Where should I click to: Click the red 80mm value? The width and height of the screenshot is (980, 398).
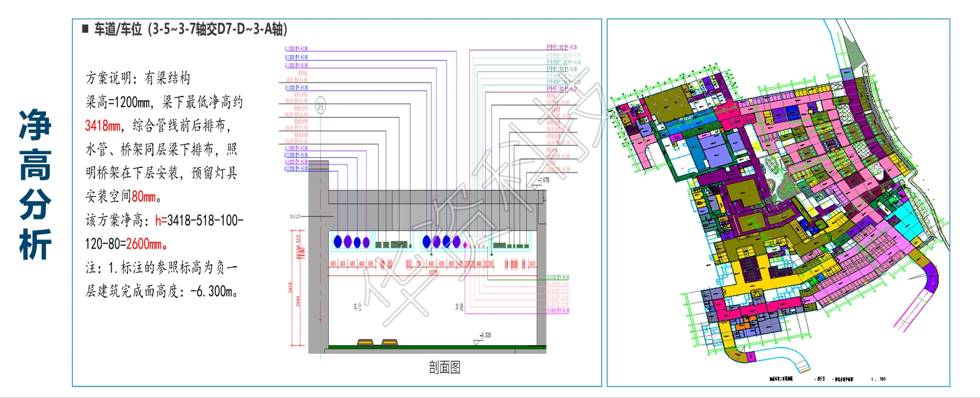click(x=144, y=197)
